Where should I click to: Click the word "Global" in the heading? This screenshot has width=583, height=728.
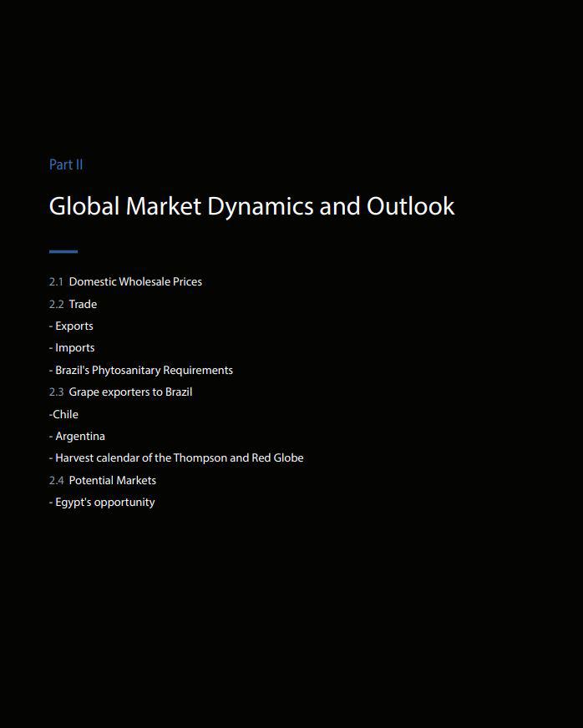84,206
